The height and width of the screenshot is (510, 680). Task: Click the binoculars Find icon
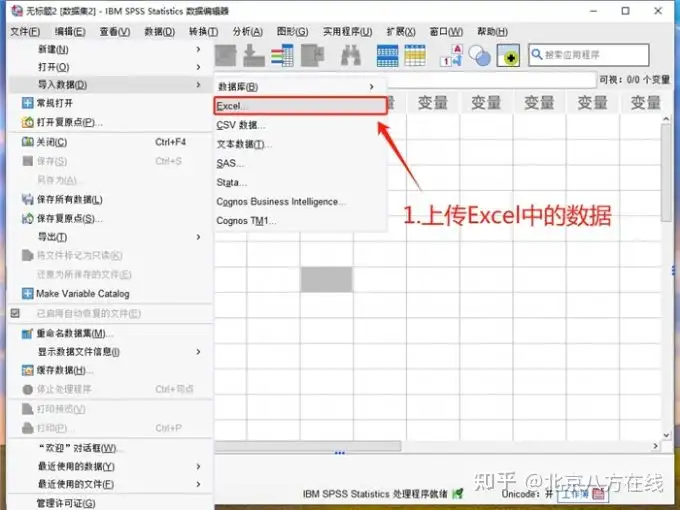(x=351, y=56)
